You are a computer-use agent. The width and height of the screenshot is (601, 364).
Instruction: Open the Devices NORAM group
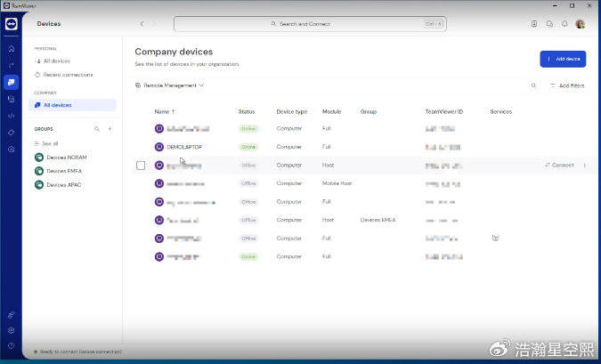[x=61, y=158]
